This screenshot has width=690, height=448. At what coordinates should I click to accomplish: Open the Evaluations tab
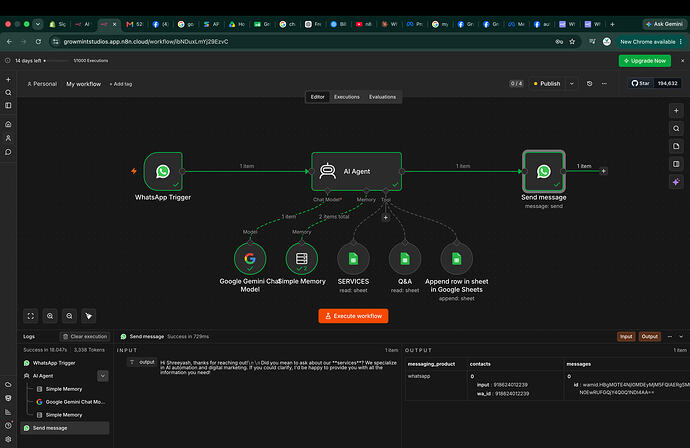point(382,97)
